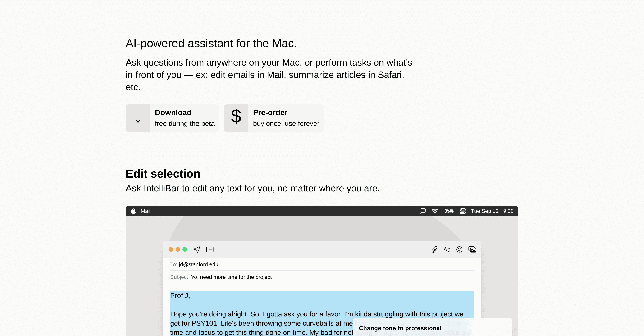644x336 pixels.
Task: Click the battery charging icon
Action: 449,211
